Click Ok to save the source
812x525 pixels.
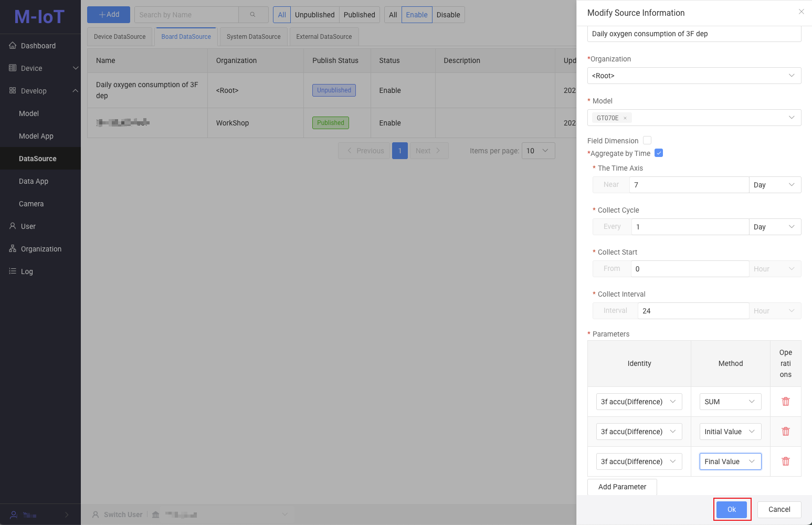tap(732, 509)
